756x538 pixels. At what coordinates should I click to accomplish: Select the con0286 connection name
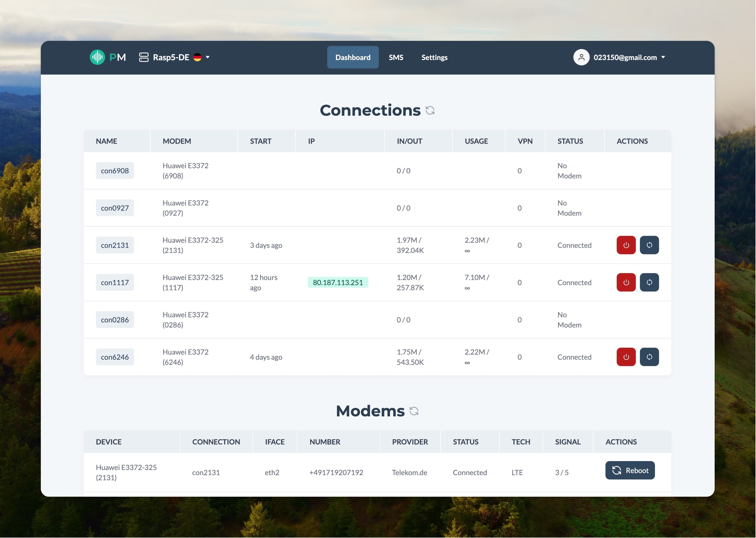[115, 320]
